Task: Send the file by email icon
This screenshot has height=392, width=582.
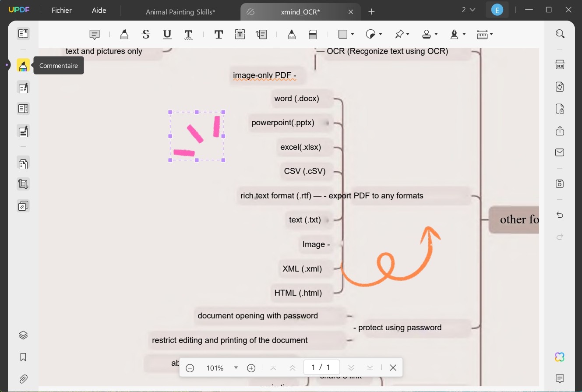Action: click(560, 152)
